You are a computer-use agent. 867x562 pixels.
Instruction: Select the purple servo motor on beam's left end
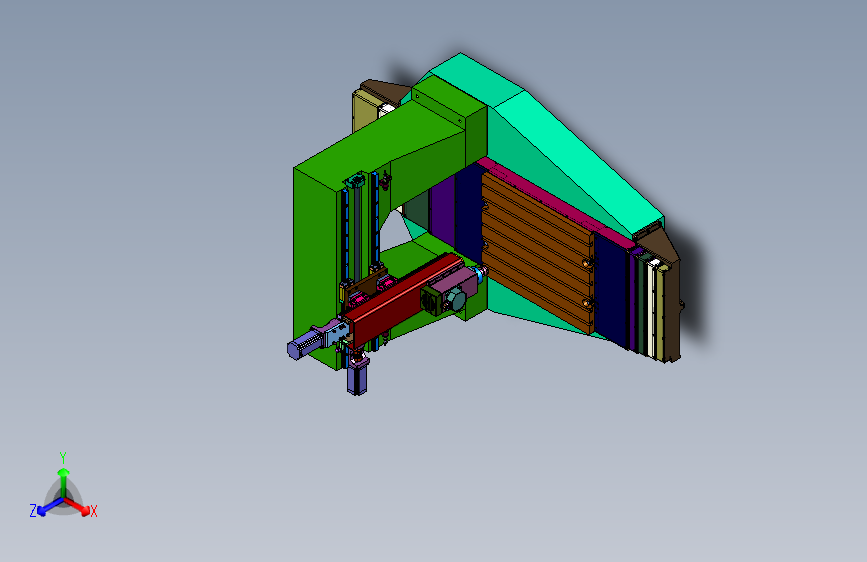pyautogui.click(x=303, y=344)
